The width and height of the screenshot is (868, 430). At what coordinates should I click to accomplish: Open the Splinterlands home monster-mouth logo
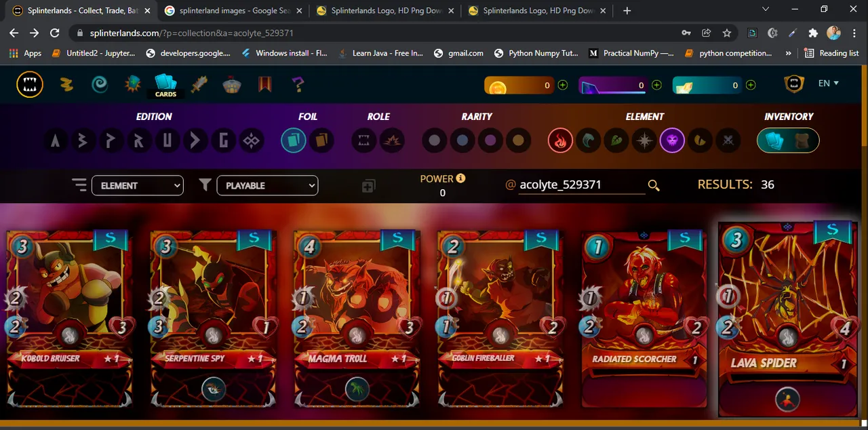click(x=30, y=85)
